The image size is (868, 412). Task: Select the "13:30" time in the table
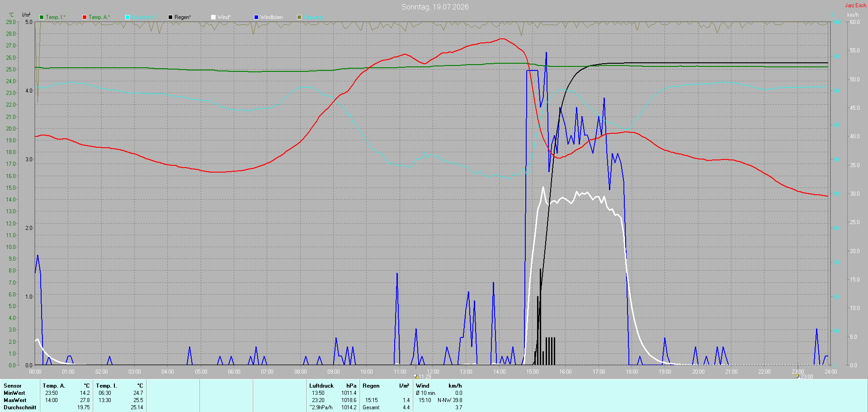(x=105, y=400)
